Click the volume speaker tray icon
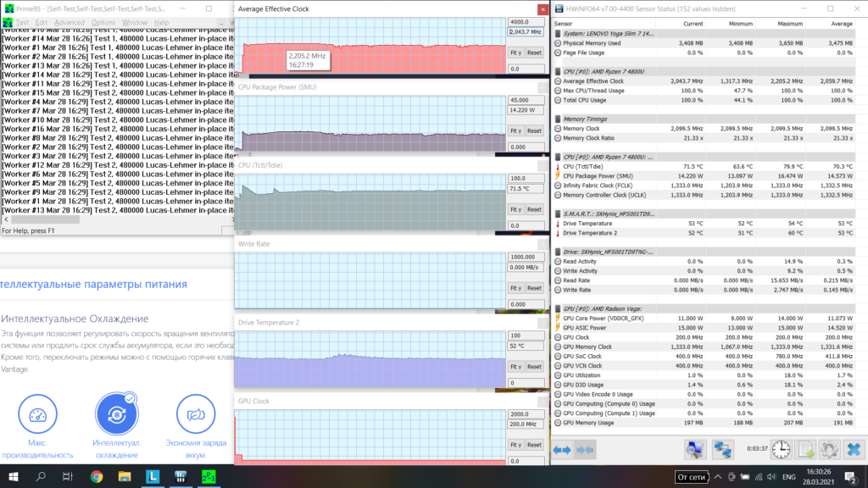The image size is (868, 488). pyautogui.click(x=771, y=477)
